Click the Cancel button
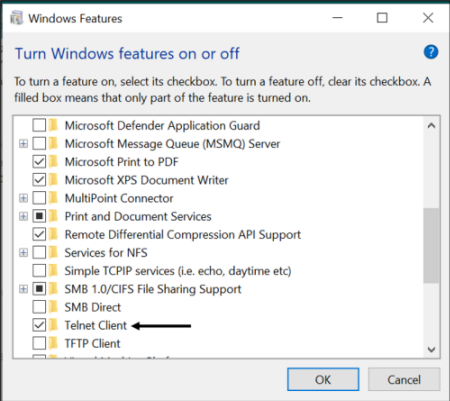Viewport: 450px width, 401px height. tap(404, 379)
